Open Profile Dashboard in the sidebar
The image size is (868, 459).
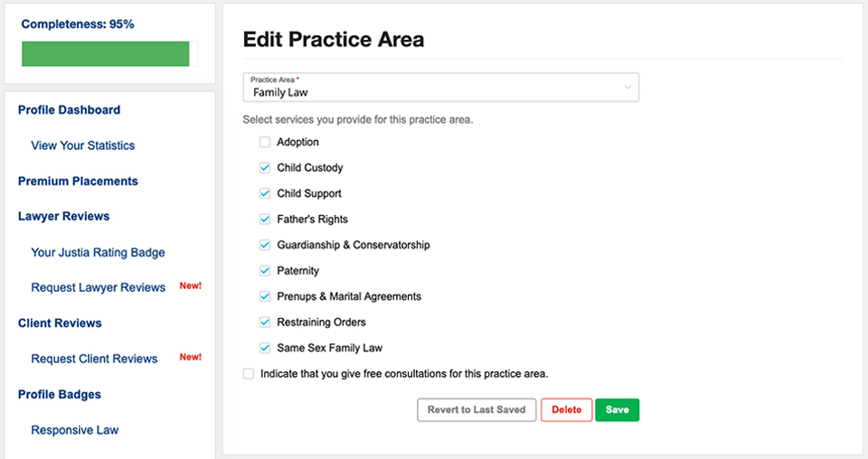69,110
